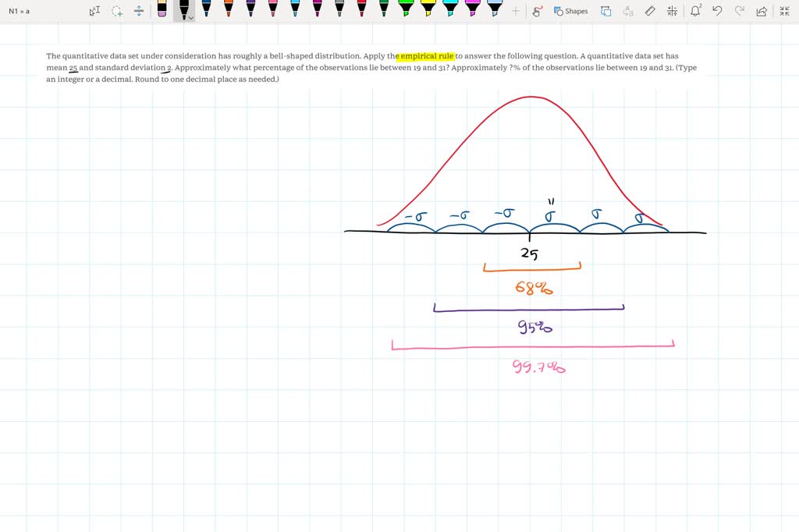Click the Insert or Remove Space tool

click(139, 11)
